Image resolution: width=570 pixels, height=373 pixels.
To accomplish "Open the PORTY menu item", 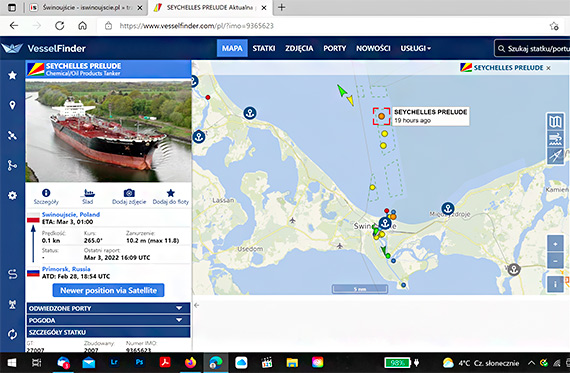I will pos(334,48).
